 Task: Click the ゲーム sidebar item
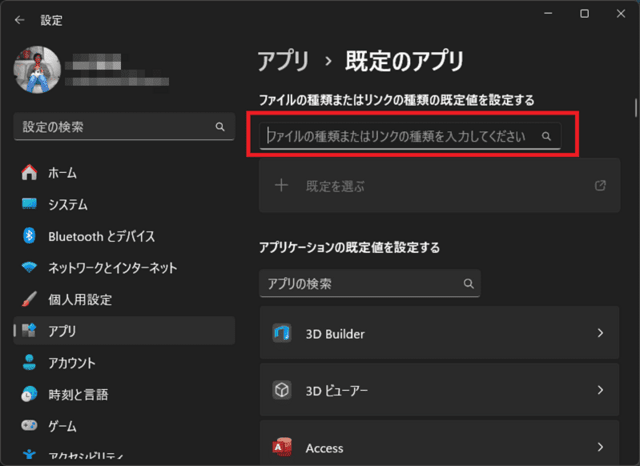click(x=62, y=425)
